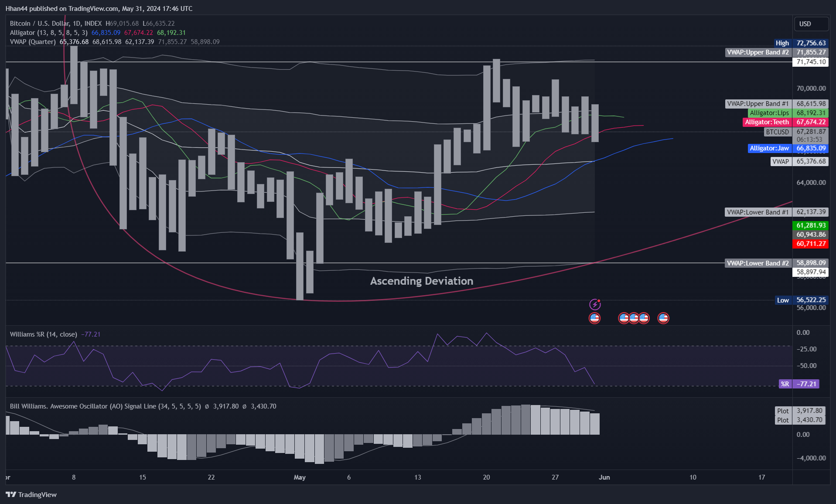Click the purple %R value label

(799, 384)
